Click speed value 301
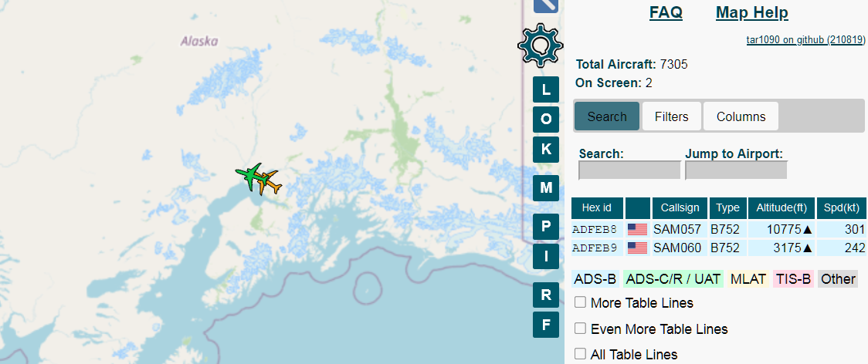 click(x=854, y=229)
